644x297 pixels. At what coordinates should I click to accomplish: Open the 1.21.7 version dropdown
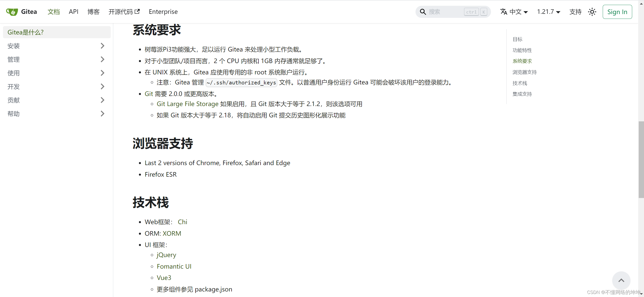click(x=549, y=12)
